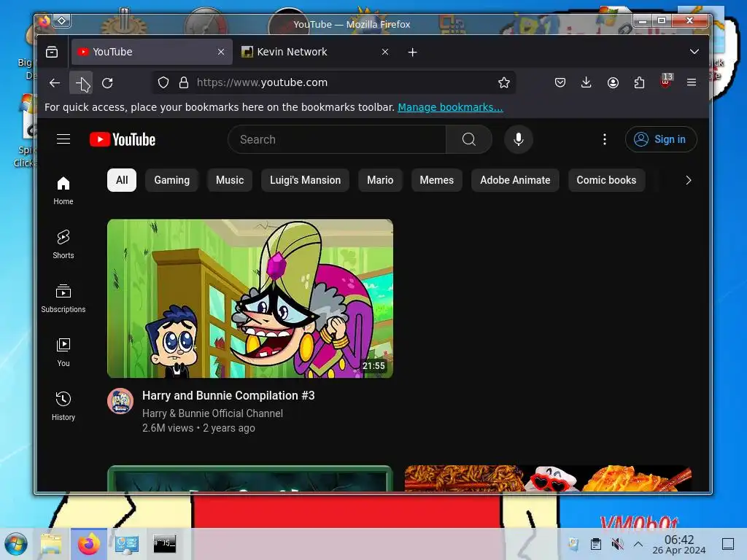Select the Gaming filter chip
The width and height of the screenshot is (747, 560).
point(172,180)
